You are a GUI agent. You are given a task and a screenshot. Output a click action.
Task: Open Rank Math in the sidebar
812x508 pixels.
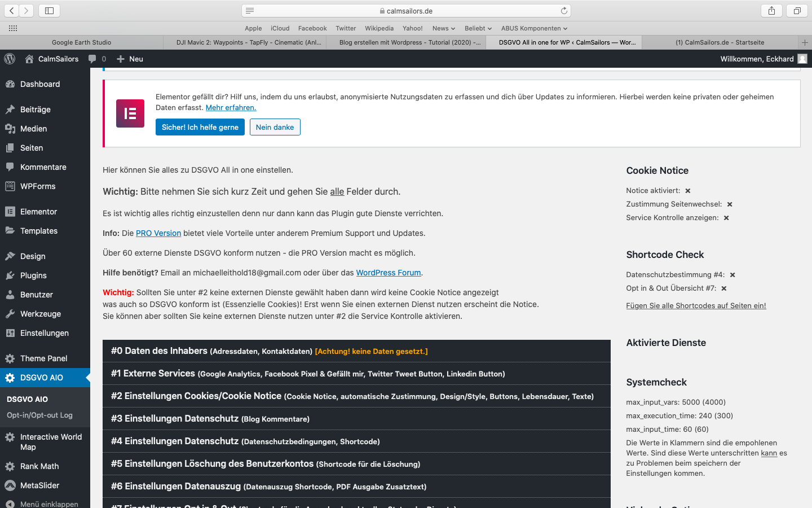pos(45,466)
